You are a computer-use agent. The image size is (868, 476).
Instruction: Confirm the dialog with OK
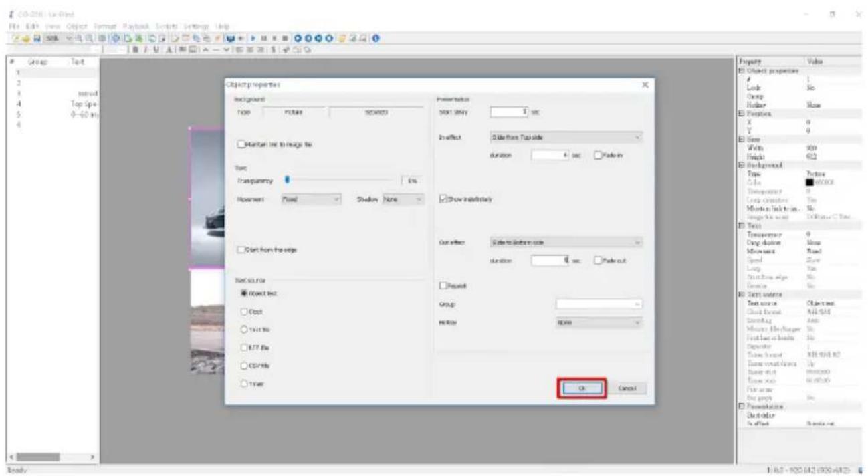[x=582, y=388]
